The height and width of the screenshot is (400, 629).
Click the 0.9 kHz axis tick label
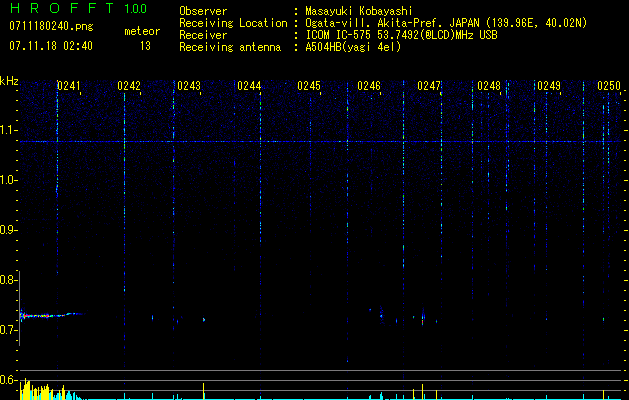pos(8,230)
